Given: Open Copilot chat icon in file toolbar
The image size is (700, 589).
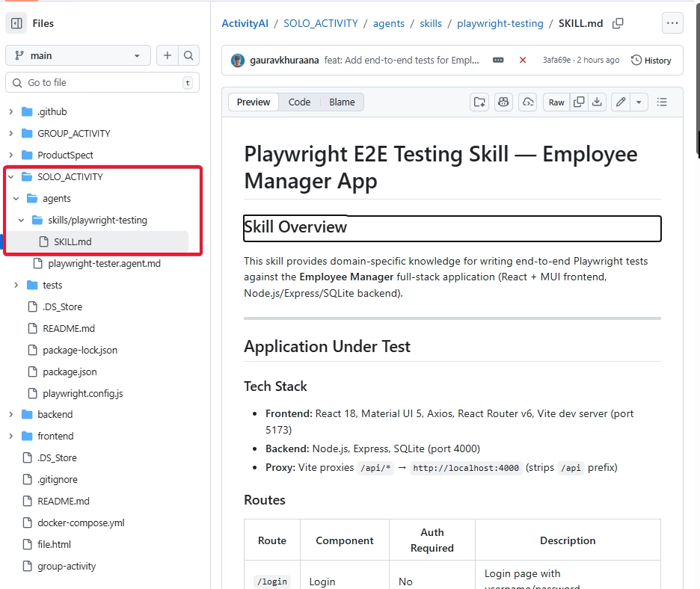Looking at the screenshot, I should (503, 102).
